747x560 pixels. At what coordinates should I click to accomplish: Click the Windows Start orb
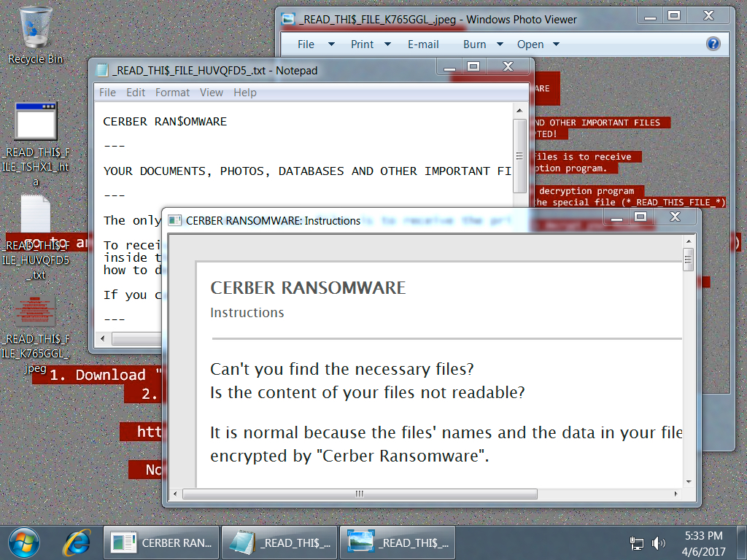click(x=24, y=542)
